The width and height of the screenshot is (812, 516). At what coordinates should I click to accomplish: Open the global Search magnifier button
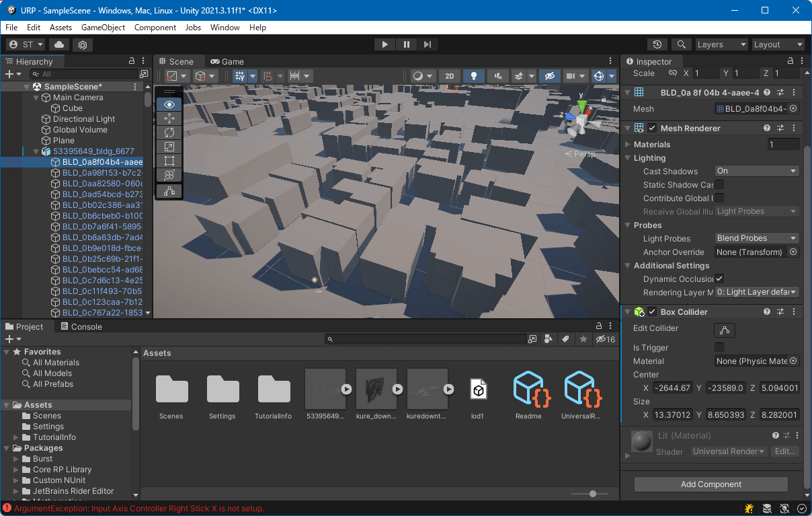coord(682,44)
